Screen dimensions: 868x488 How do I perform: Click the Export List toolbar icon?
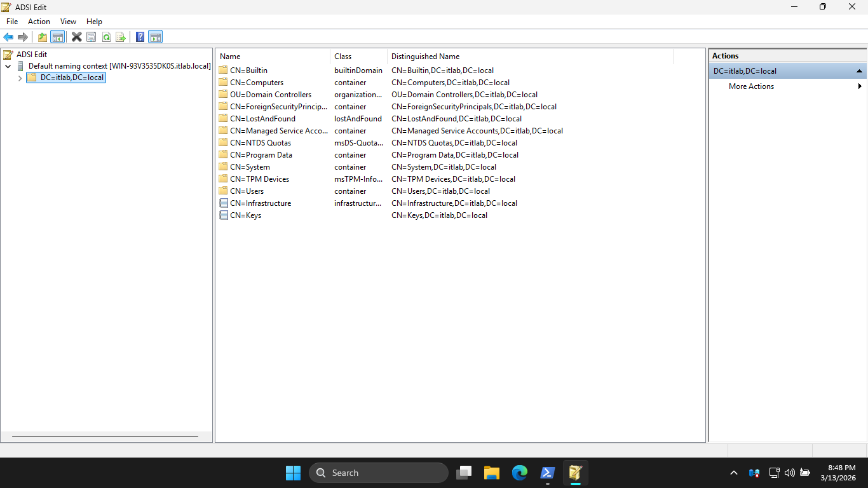coord(120,37)
